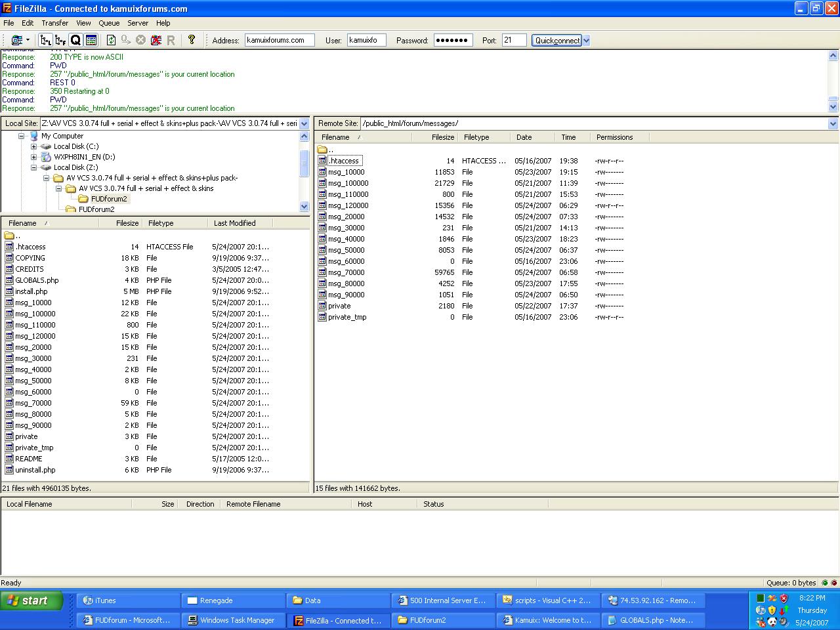Viewport: 840px width, 630px height.
Task: Click the Port input field
Action: (514, 40)
